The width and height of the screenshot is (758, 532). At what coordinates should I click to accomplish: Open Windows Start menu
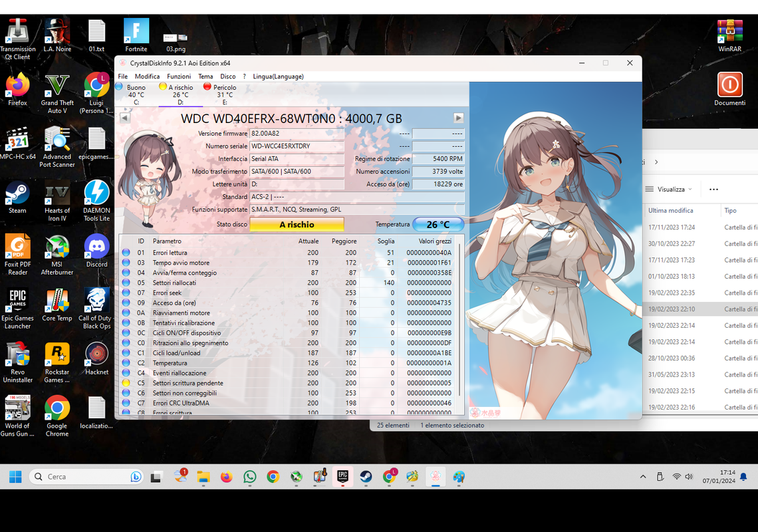(15, 477)
